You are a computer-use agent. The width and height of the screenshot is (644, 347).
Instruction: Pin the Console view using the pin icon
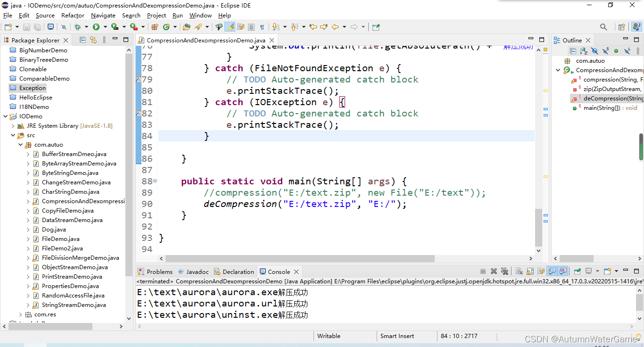[x=577, y=271]
